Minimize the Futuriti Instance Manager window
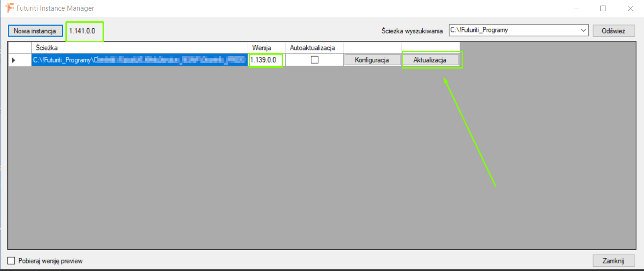The height and width of the screenshot is (271, 644). pos(575,8)
